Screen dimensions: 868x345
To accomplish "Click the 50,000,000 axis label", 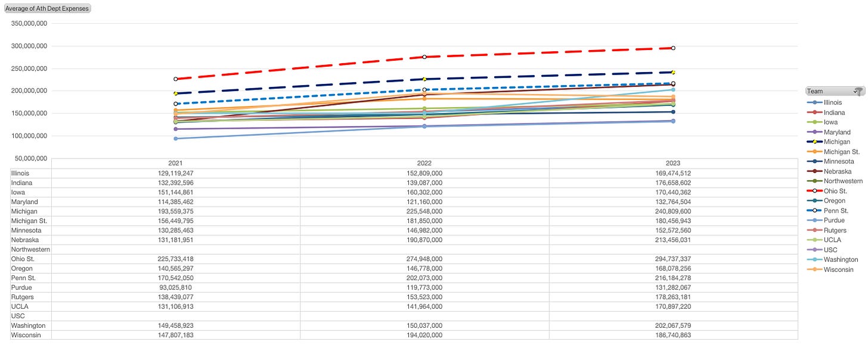I will (x=30, y=158).
